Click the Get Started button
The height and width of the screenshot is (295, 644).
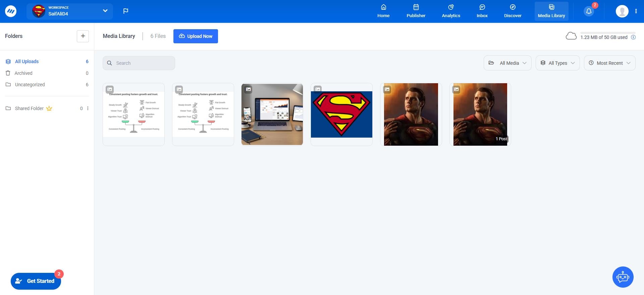click(x=36, y=281)
